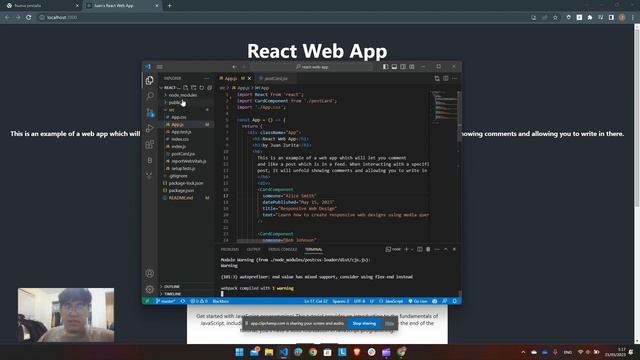Screen dimensions: 640x360
Task: Refresh the Explorer file tree
Action: point(202,87)
